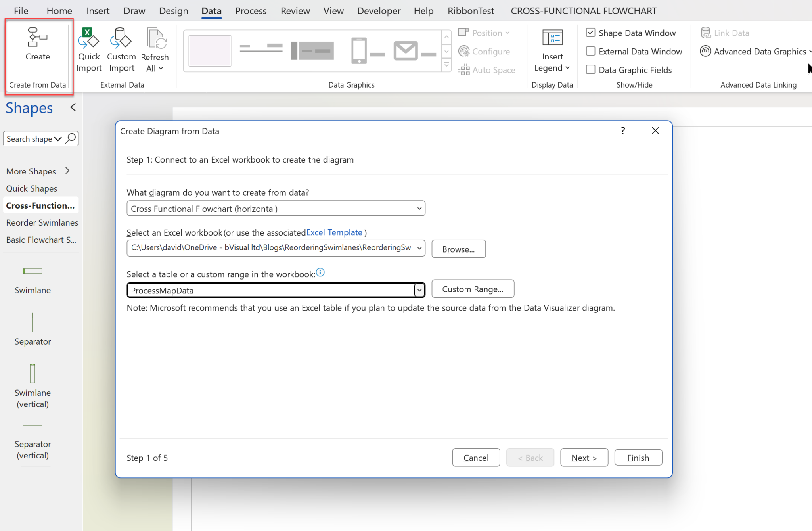
Task: Select the blank data graphic swatch
Action: pos(210,51)
